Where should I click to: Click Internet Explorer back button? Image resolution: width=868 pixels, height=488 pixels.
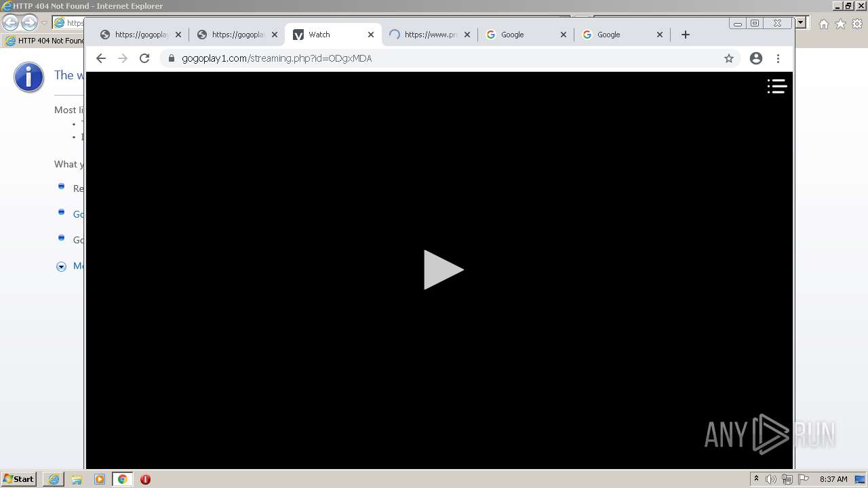pyautogui.click(x=11, y=22)
